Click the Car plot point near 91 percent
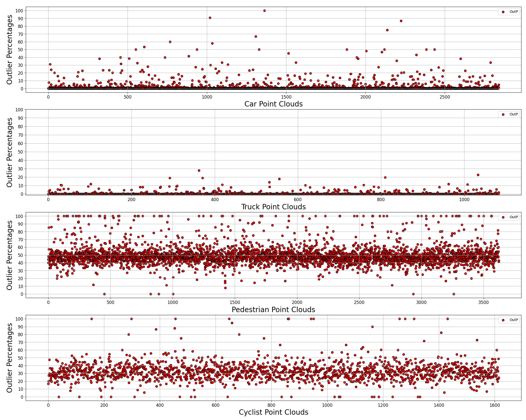Viewport: 526px width, 420px height. coord(210,18)
